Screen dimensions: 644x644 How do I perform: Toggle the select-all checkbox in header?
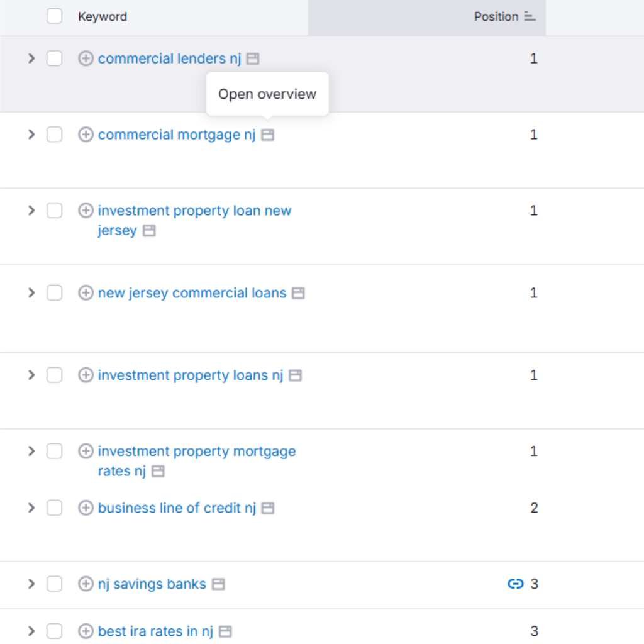click(55, 16)
